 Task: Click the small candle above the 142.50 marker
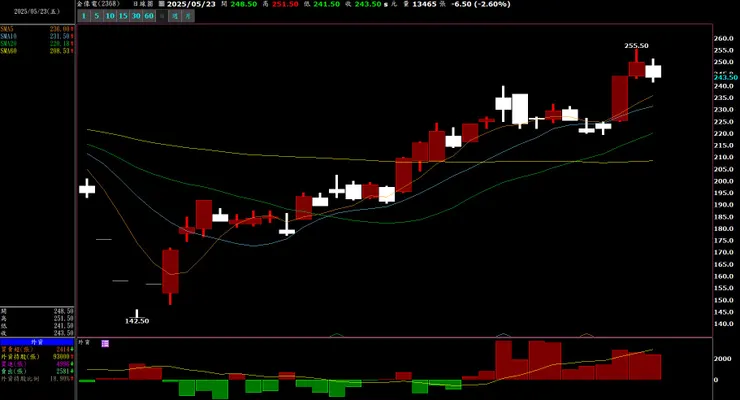coord(137,315)
